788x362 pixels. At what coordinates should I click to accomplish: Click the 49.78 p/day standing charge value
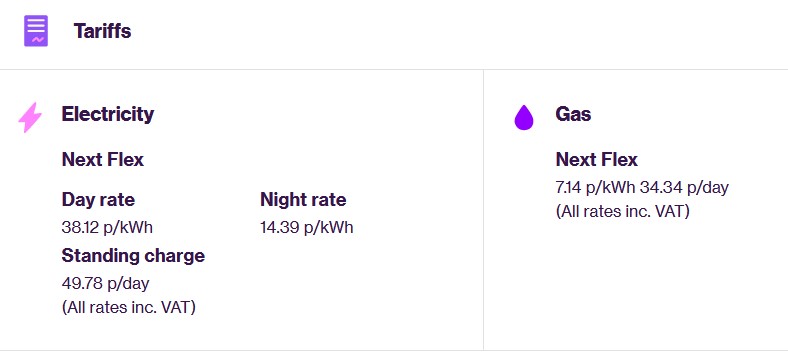106,283
